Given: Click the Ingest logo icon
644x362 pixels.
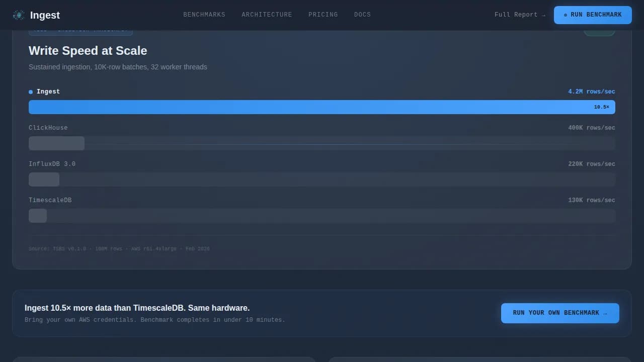Looking at the screenshot, I should click(x=19, y=15).
